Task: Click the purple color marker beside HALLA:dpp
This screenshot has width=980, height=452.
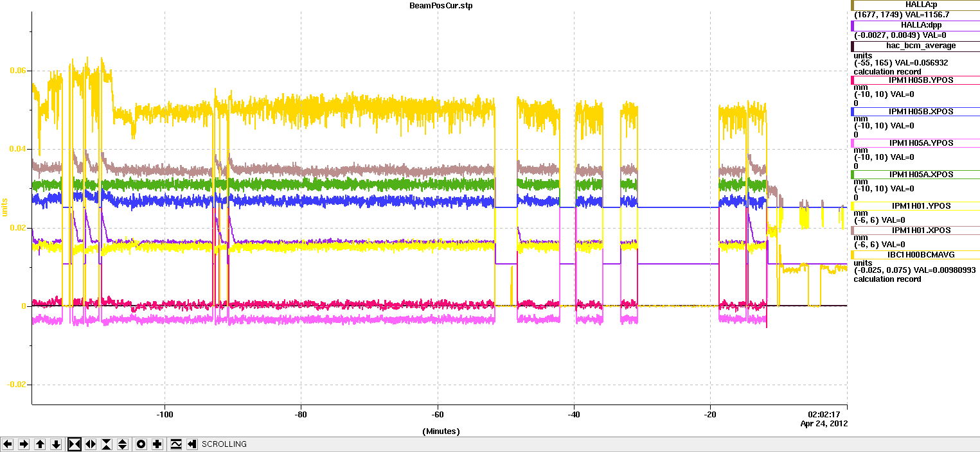Action: tap(852, 25)
